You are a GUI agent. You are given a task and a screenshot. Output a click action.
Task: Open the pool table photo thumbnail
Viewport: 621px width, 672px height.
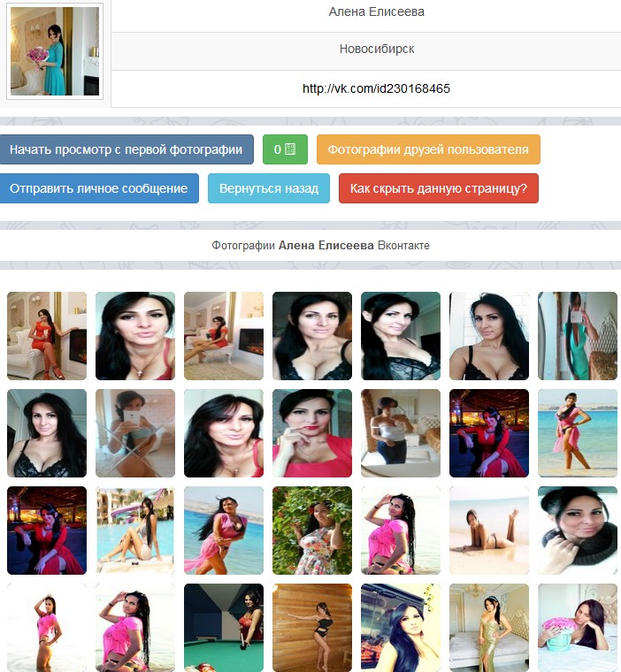(x=224, y=626)
